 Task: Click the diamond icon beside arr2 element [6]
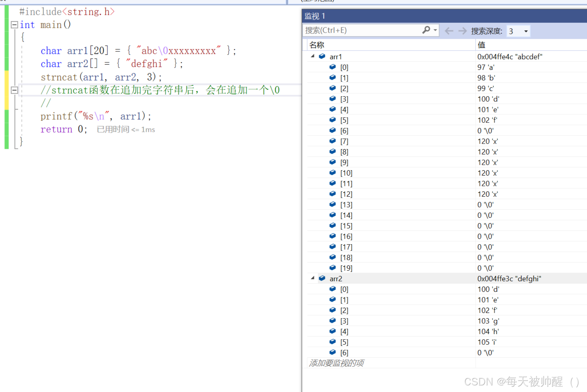pyautogui.click(x=332, y=352)
